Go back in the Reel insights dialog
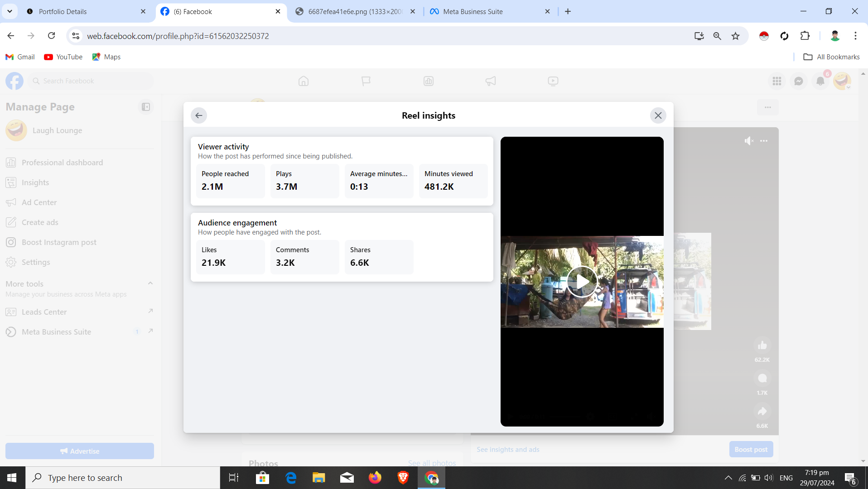Viewport: 868px width, 489px height. 199,115
